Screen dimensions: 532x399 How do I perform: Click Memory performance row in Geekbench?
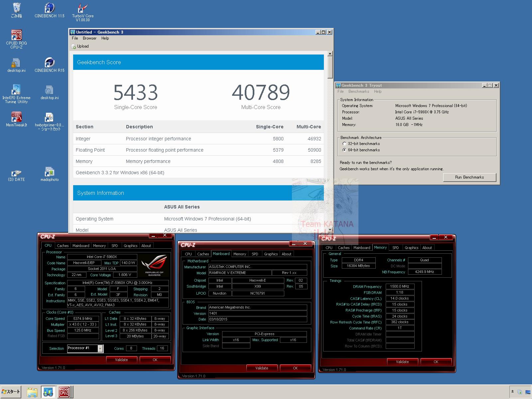[199, 161]
